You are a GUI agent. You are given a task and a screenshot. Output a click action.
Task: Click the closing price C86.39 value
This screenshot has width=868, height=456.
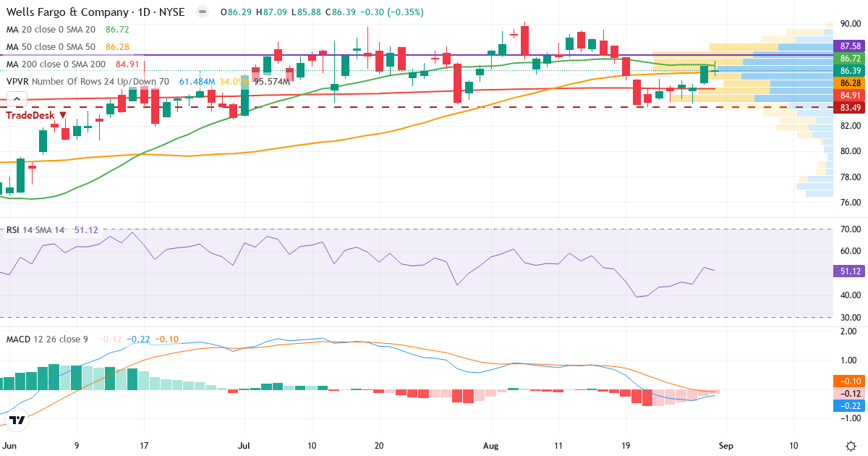tap(342, 12)
